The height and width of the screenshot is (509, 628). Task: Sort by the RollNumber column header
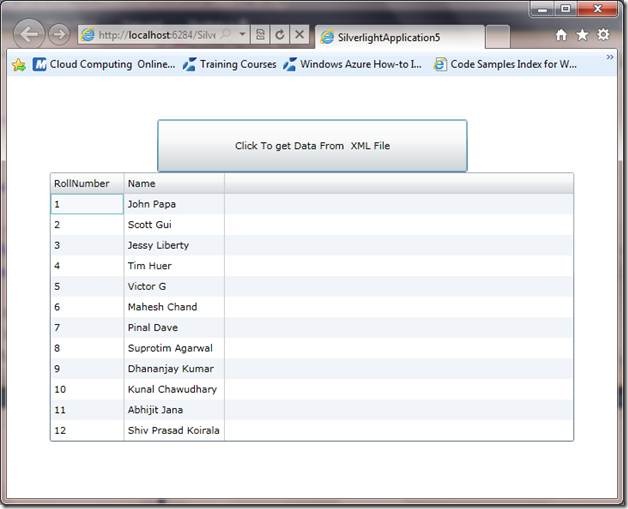click(86, 184)
